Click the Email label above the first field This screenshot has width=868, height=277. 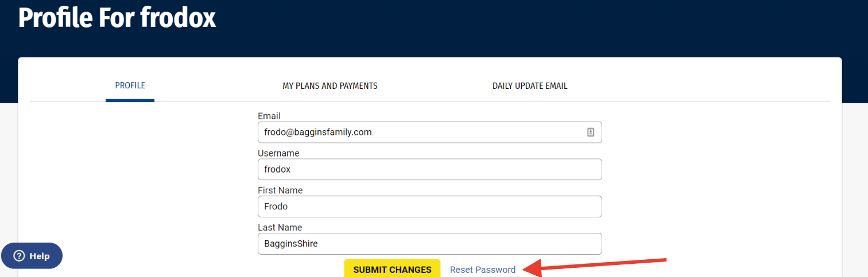[x=269, y=116]
